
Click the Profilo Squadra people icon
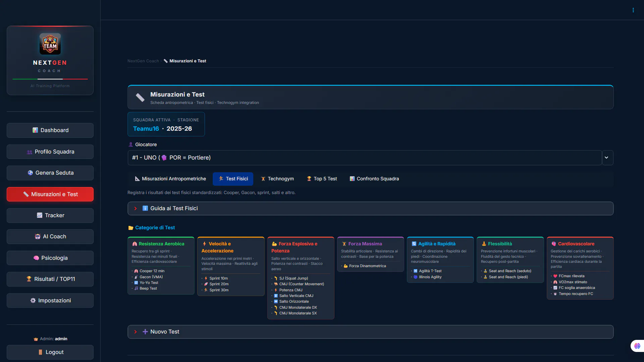point(29,152)
